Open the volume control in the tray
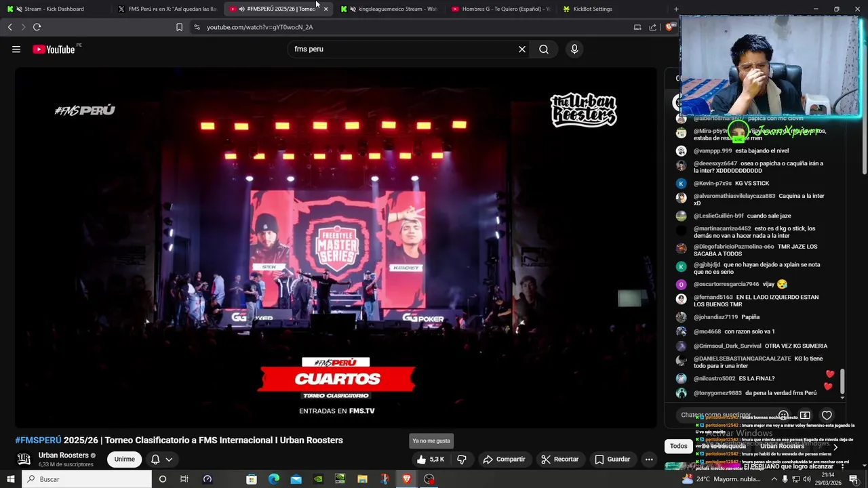The image size is (868, 488). [x=808, y=479]
